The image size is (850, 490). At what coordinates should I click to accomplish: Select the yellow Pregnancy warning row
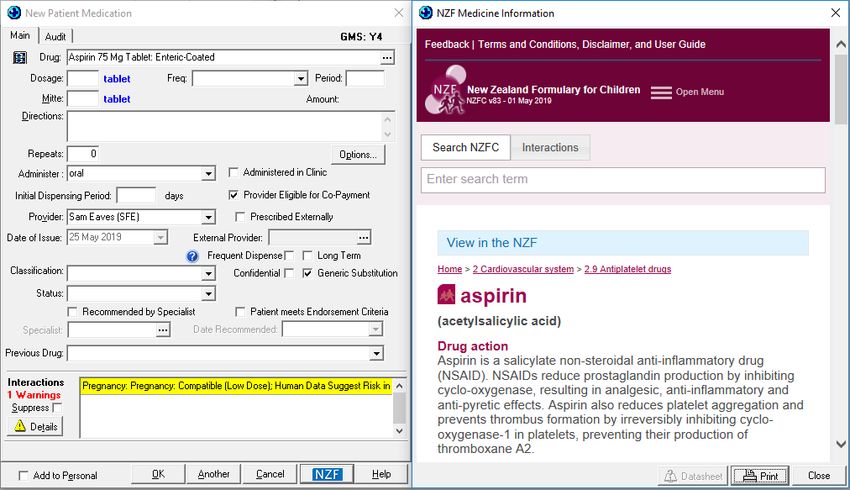(236, 386)
